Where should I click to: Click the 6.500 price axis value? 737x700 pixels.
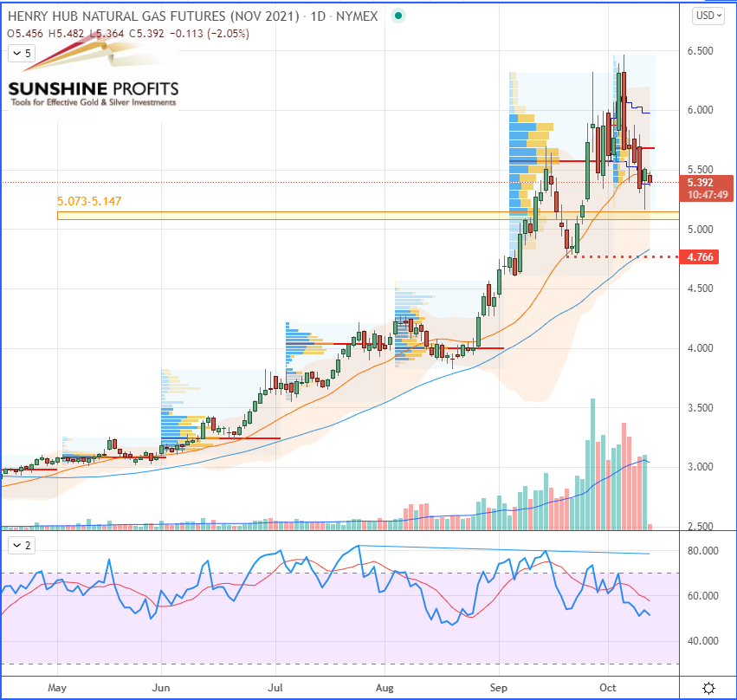(x=701, y=51)
